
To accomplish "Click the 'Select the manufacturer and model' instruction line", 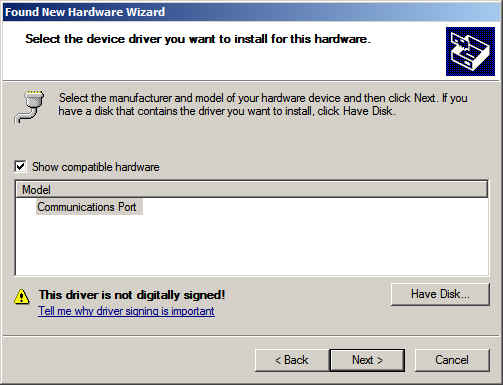I will point(263,98).
